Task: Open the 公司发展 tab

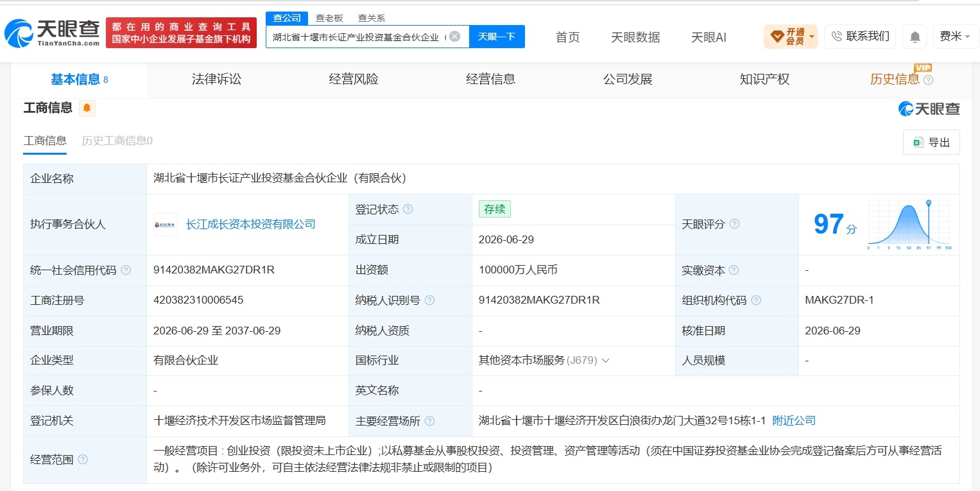Action: 628,80
